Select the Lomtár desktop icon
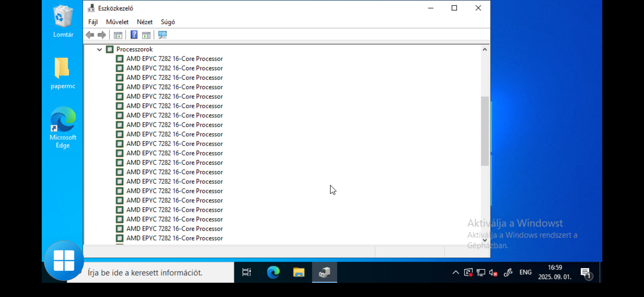644x297 pixels. [63, 21]
